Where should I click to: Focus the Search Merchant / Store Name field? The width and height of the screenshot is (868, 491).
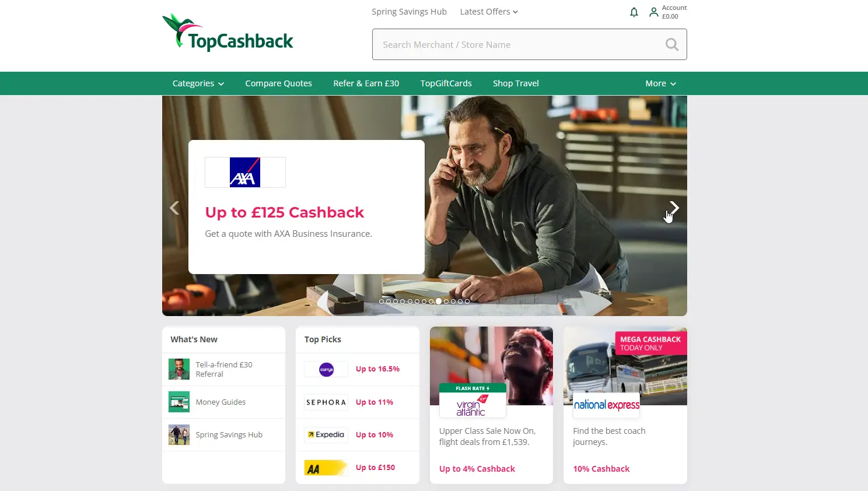(x=530, y=44)
